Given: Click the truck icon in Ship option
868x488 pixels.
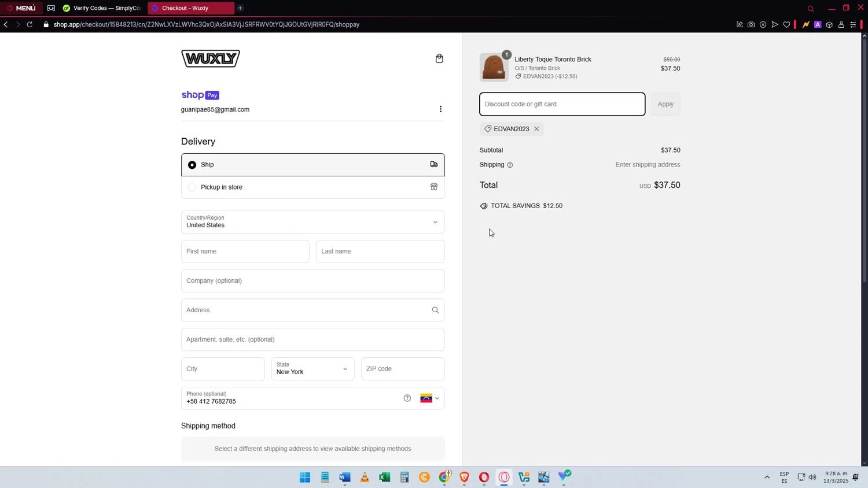Looking at the screenshot, I should click(434, 165).
